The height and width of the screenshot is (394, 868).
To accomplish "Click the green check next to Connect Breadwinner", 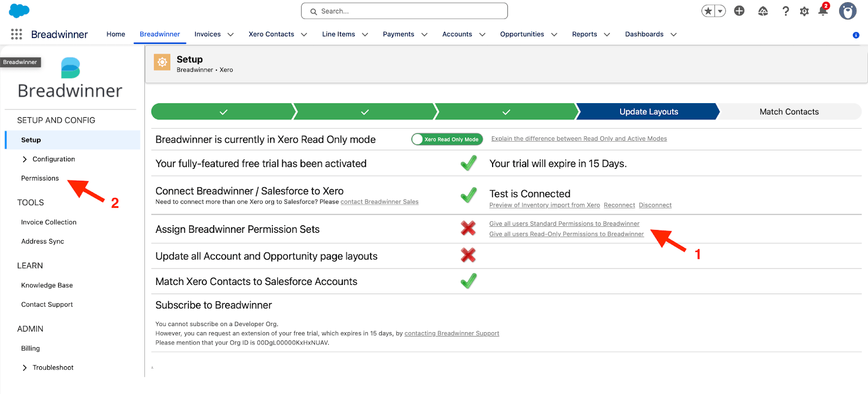I will click(469, 194).
